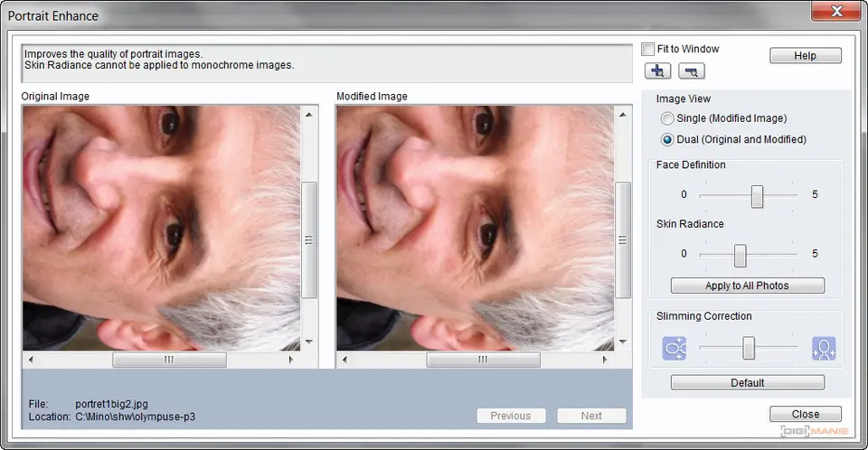Click Original Image horizontal scrollbar thumb
The width and height of the screenshot is (868, 450).
(x=169, y=360)
